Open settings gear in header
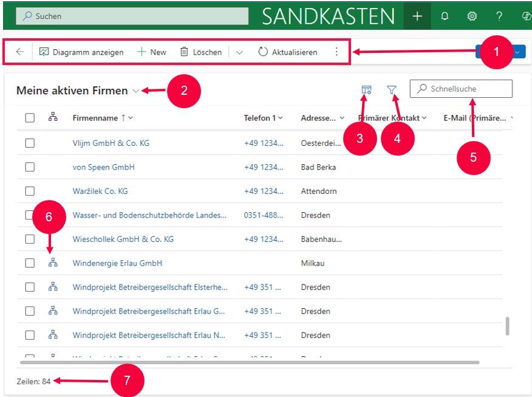 (x=472, y=16)
